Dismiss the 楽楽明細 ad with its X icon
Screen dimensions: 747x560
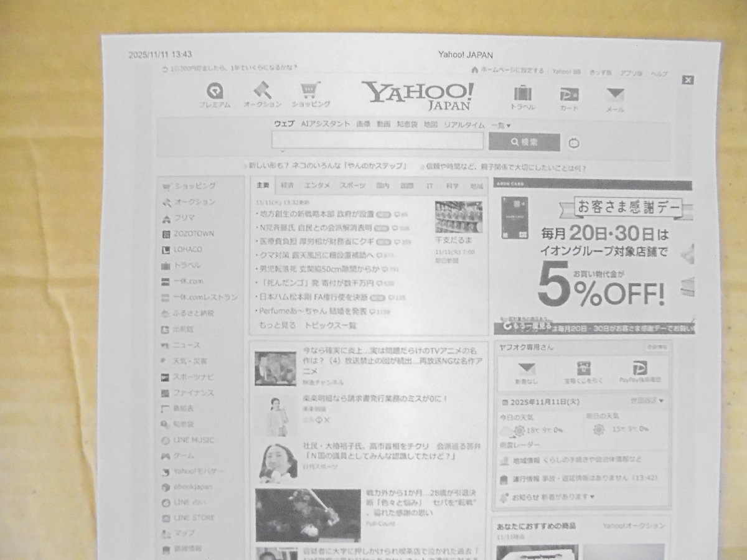click(327, 421)
